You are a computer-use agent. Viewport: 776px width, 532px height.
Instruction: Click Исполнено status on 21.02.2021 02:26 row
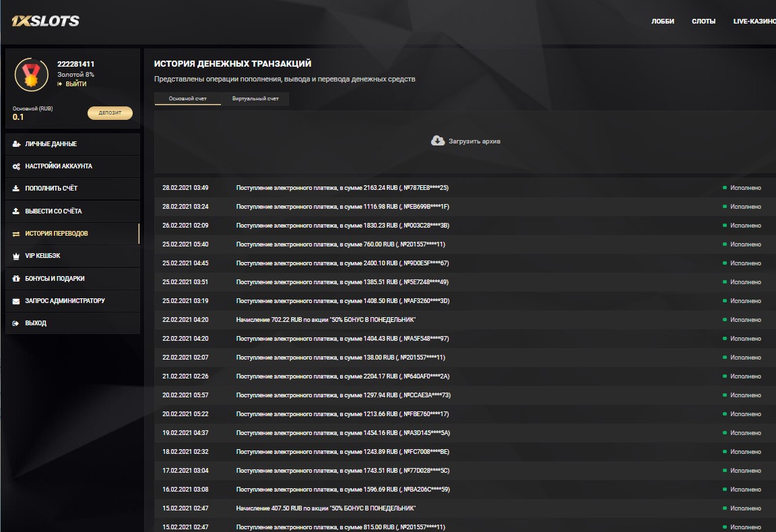(x=745, y=376)
